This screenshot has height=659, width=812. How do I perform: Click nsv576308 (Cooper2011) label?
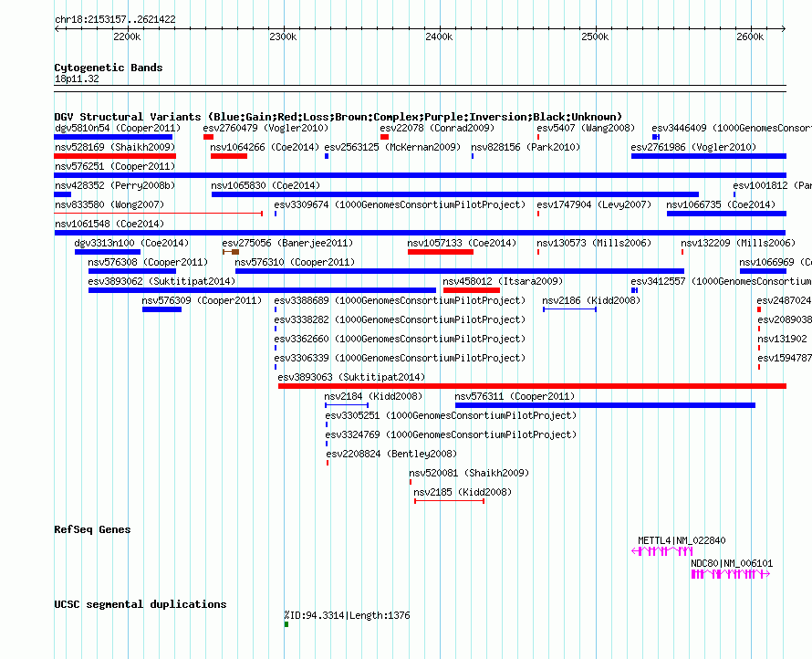148,262
